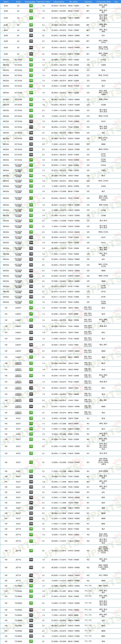Select engine code BUB, CBRA in Golf row

point(103,471)
